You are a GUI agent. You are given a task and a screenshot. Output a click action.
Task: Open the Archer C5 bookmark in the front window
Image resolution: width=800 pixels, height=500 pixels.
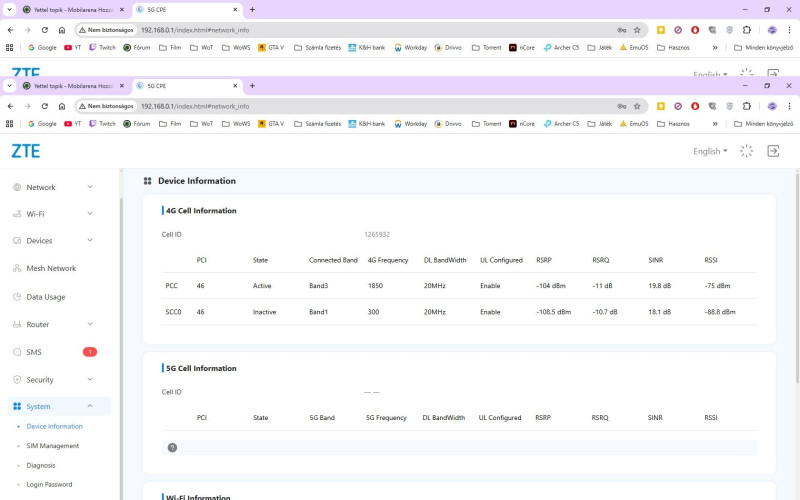pyautogui.click(x=561, y=123)
